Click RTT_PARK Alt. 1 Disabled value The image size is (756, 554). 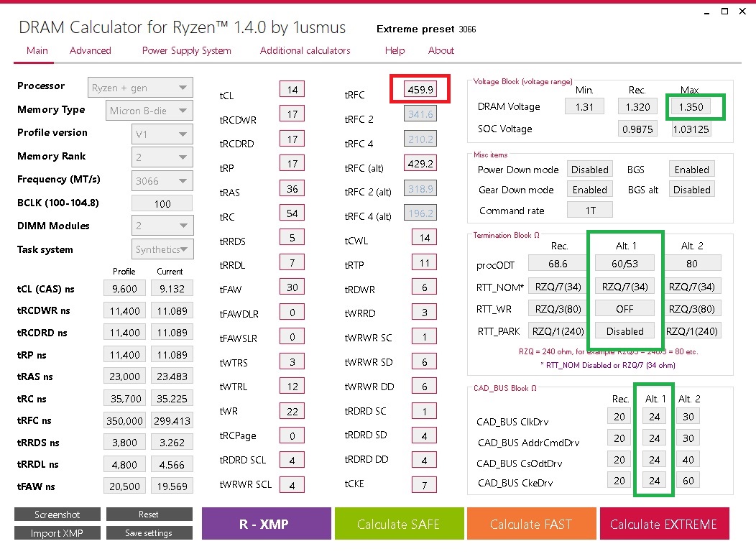point(625,331)
